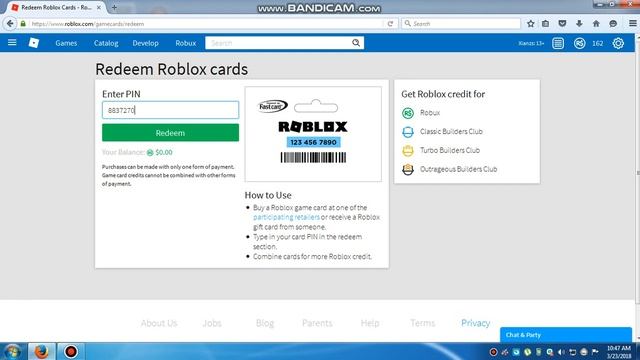The image size is (640, 360).
Task: Click the Classic Builders Club hat icon
Action: [408, 132]
